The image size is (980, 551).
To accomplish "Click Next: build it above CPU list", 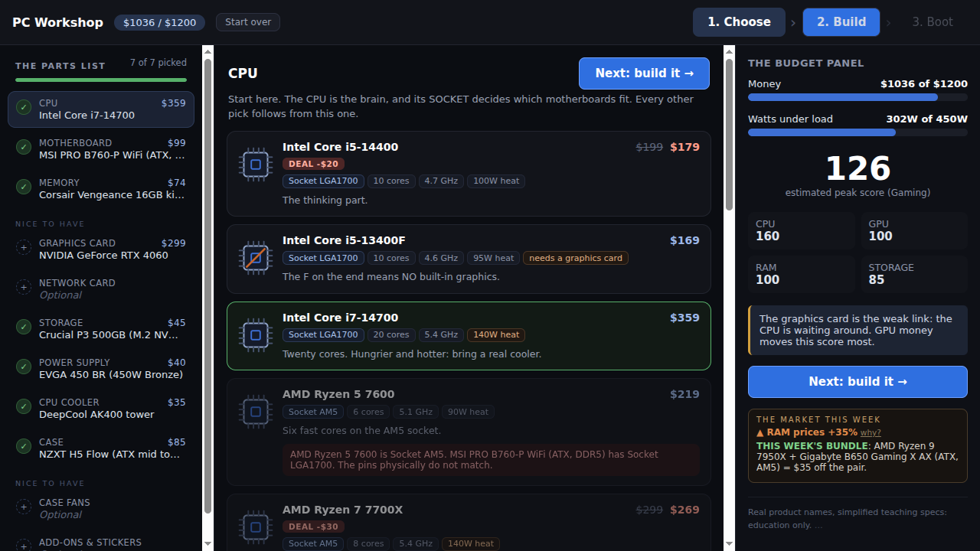I will pos(644,73).
